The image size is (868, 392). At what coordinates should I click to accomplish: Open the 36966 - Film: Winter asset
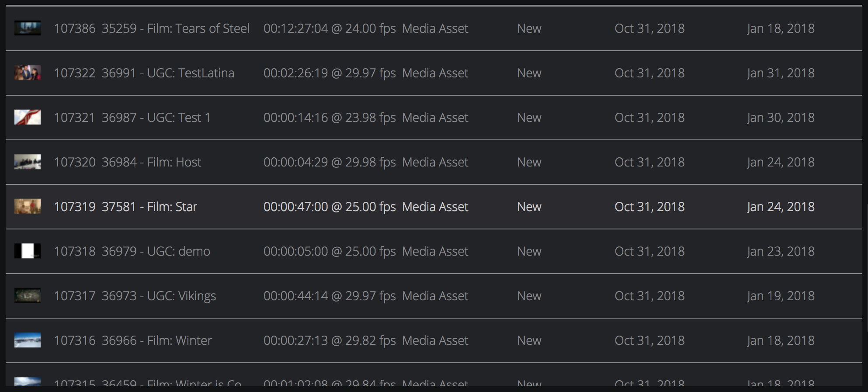click(x=156, y=340)
